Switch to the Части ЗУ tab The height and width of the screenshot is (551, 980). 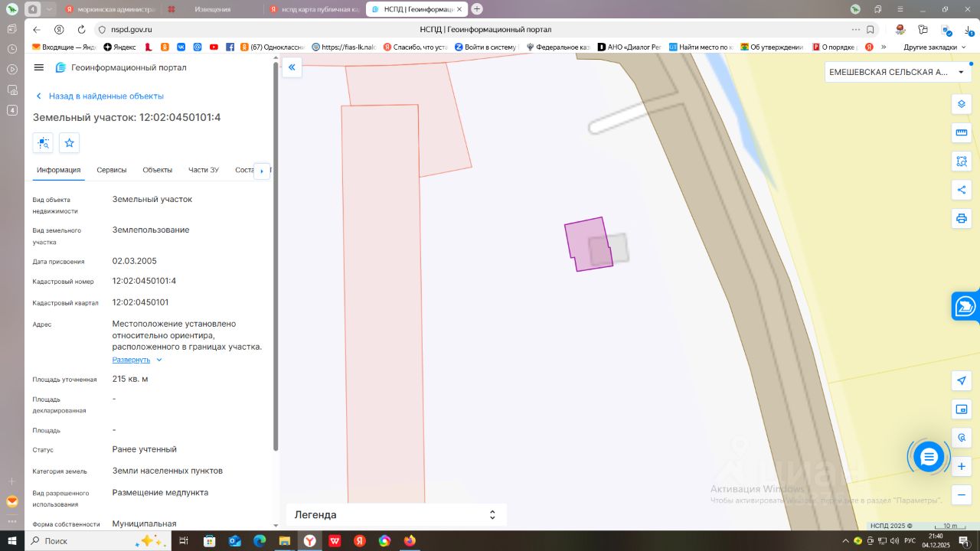pyautogui.click(x=204, y=170)
